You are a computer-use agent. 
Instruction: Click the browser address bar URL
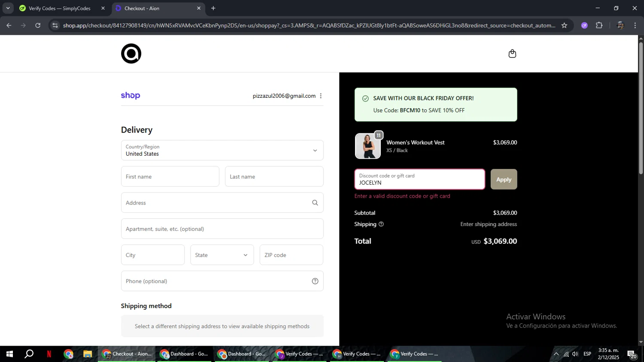pos(309,25)
